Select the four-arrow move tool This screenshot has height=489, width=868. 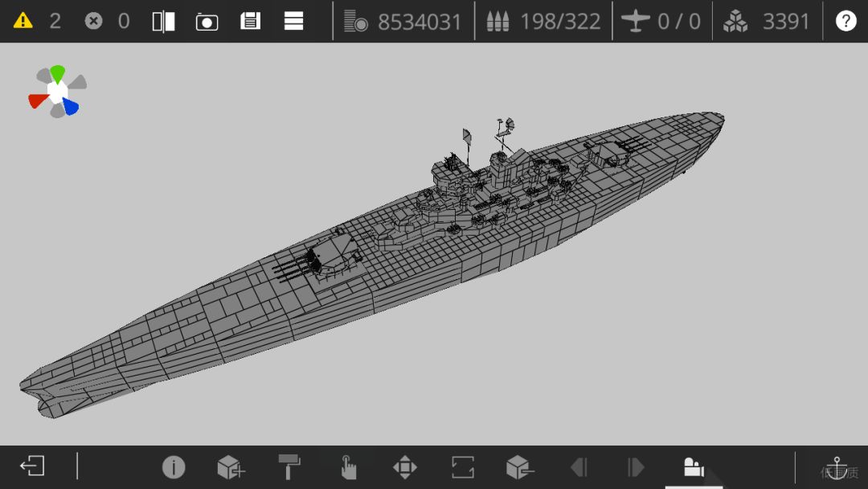[404, 466]
